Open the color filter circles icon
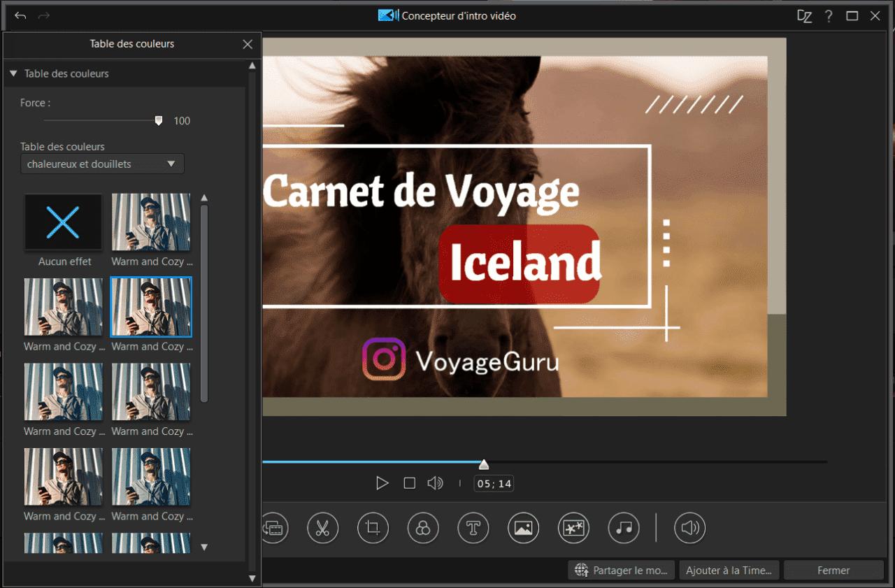 [423, 528]
